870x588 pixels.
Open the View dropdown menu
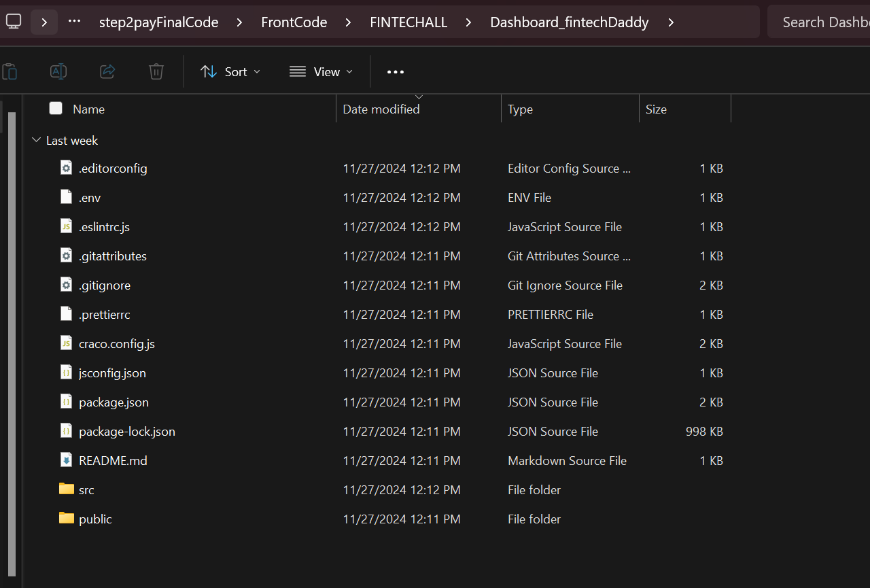point(321,71)
